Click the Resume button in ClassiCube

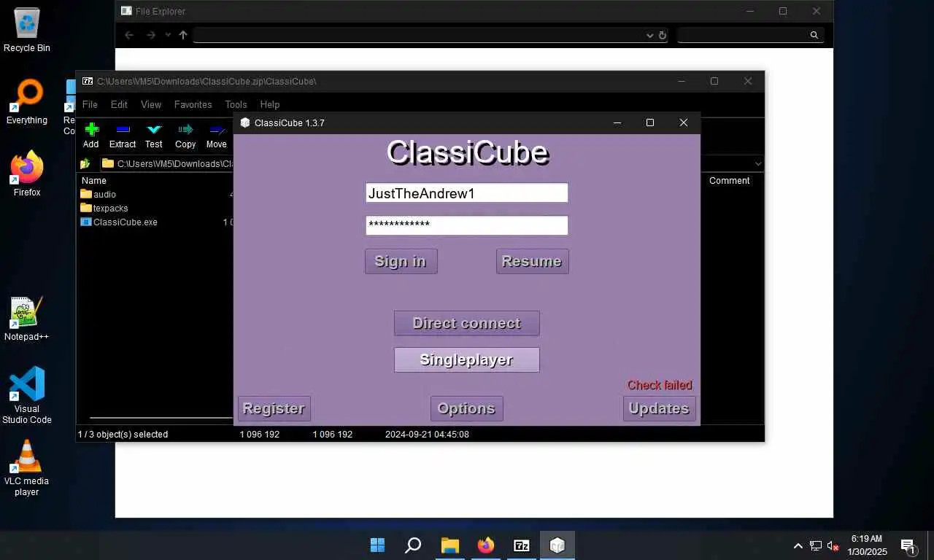[532, 261]
